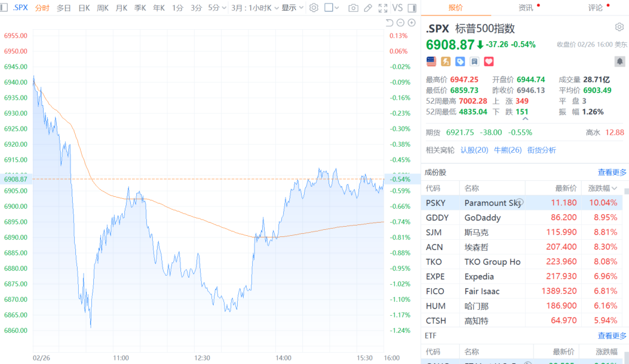Screen dimensions: 629x364
Task: Zoom in chart with plus icon
Action: (412, 23)
